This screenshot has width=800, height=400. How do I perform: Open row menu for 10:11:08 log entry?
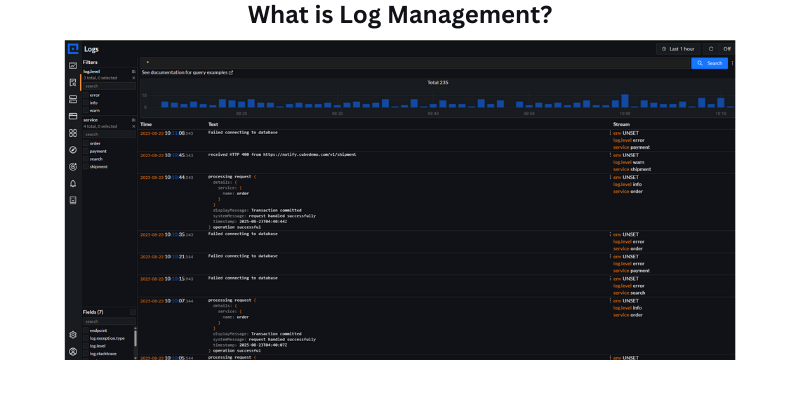[610, 133]
